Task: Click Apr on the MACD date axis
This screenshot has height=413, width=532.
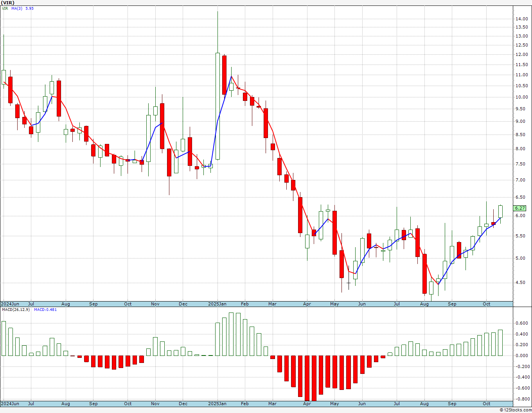Action: pyautogui.click(x=307, y=404)
